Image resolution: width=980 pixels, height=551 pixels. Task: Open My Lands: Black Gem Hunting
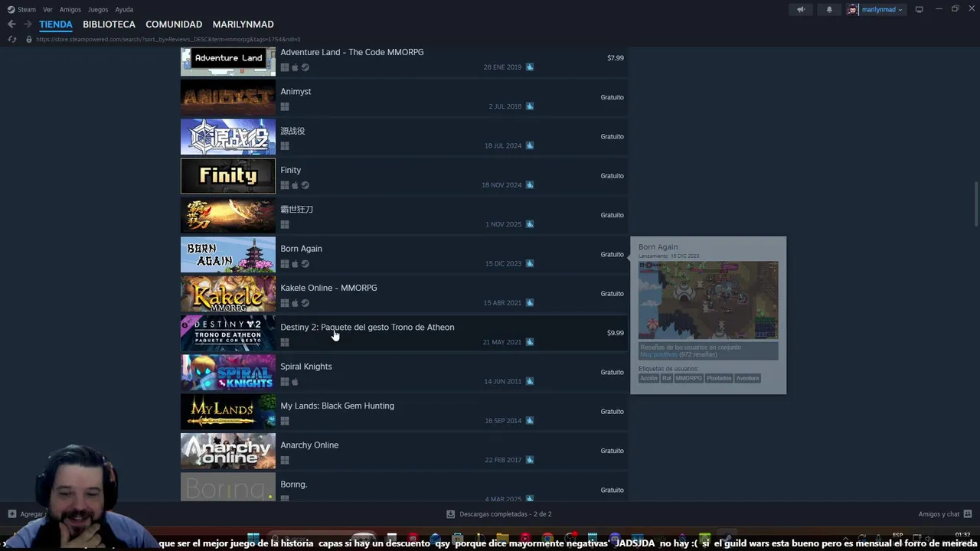(x=404, y=412)
